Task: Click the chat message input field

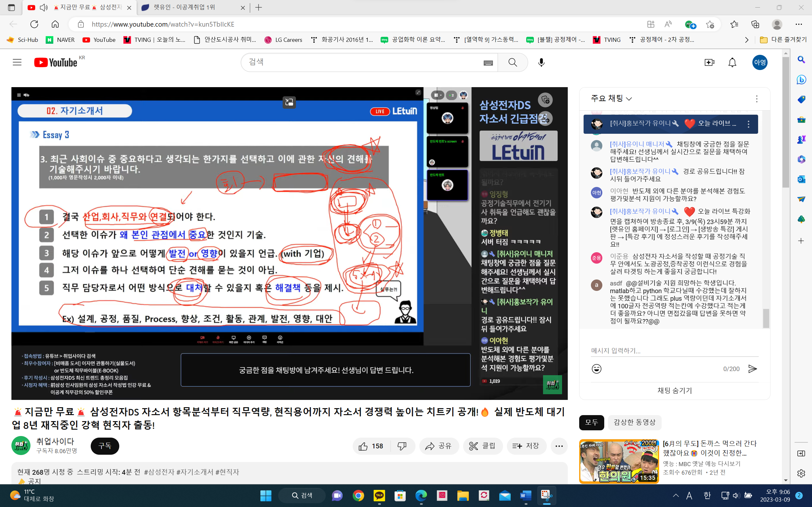Action: pos(674,351)
